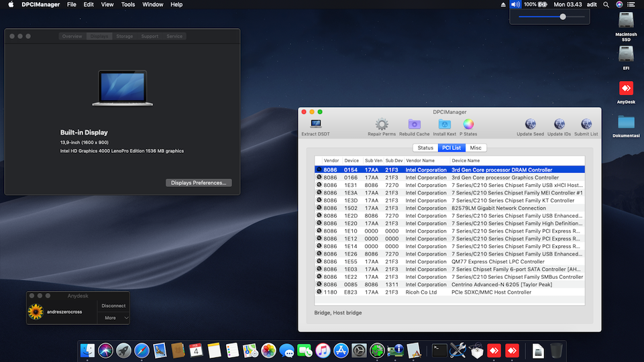Open the Help menu
This screenshot has height=362, width=644.
tap(176, 5)
